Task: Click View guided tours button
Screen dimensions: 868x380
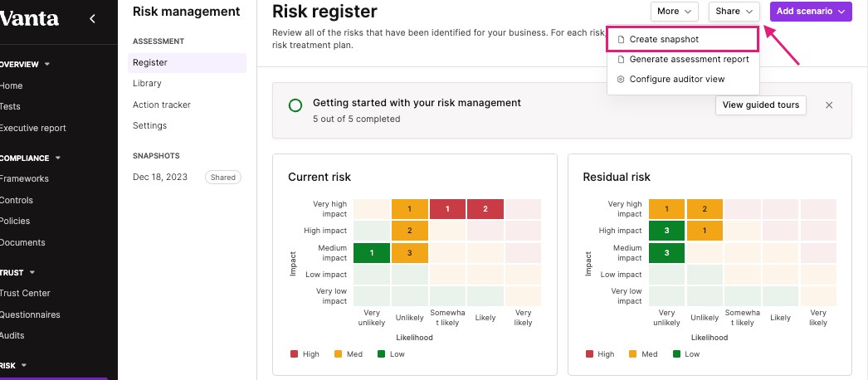Action: click(761, 105)
